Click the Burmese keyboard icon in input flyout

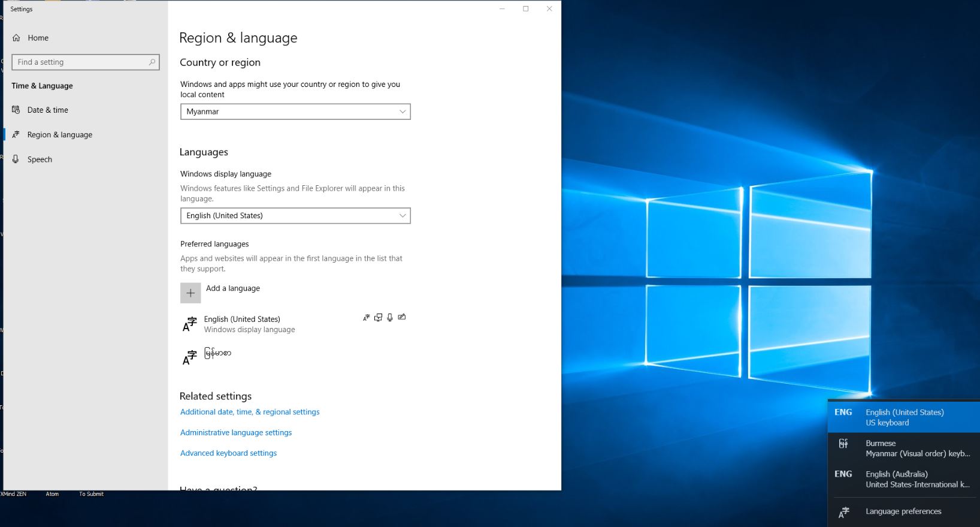843,444
